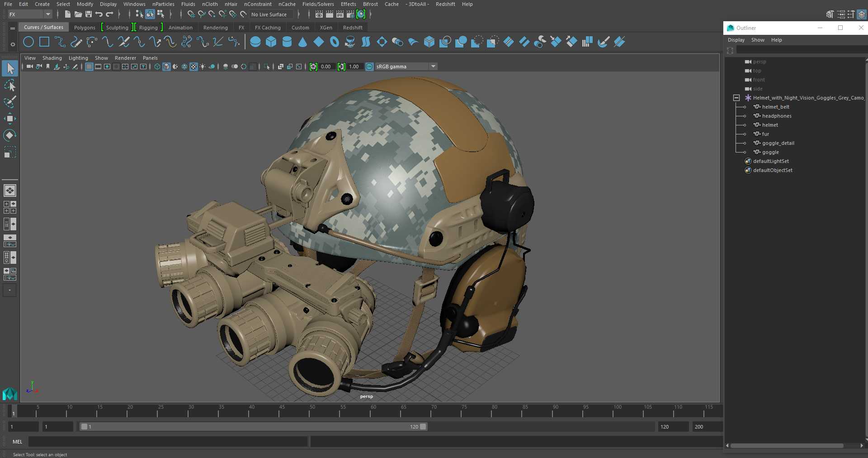Select the Pencil curve tool
Viewport: 868px width, 458px height.
pos(76,42)
